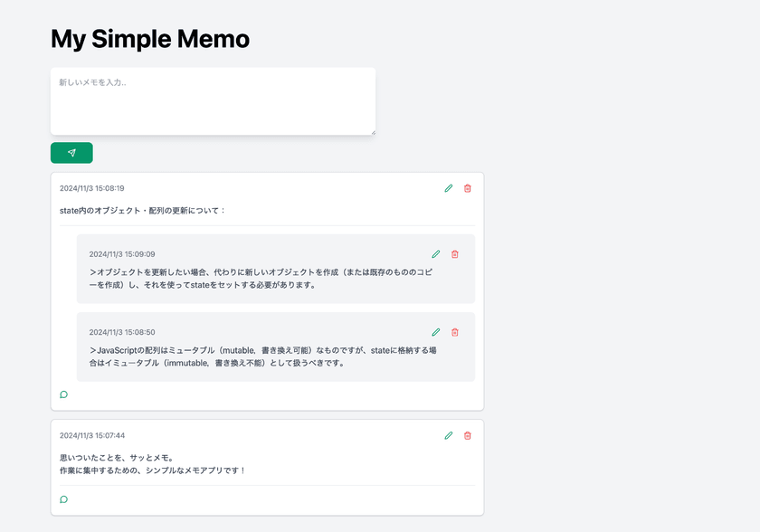This screenshot has height=532, width=760.
Task: Delete the reply timestamped 15:08:50
Action: click(x=455, y=332)
